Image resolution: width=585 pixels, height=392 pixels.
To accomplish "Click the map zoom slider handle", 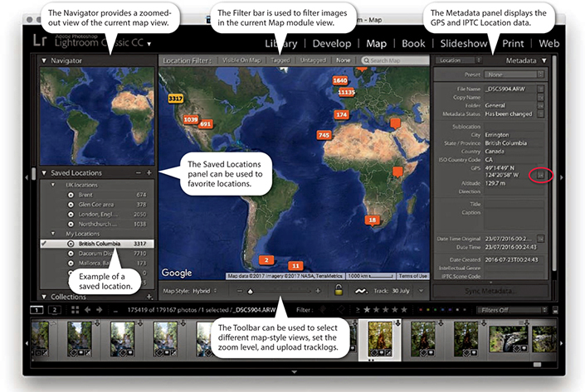I will tap(251, 291).
